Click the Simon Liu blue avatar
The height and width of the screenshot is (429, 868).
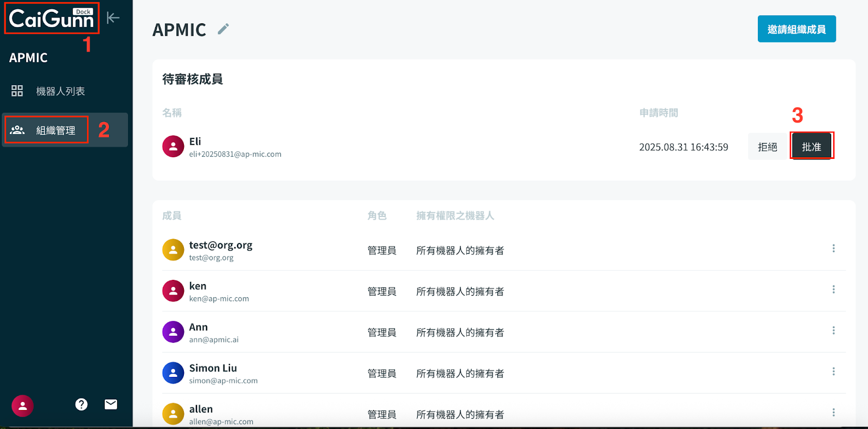pos(173,373)
